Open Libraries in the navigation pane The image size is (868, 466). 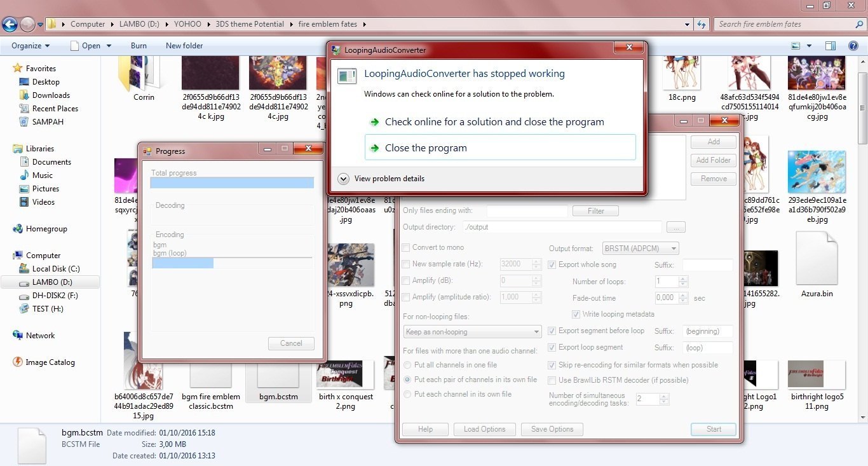coord(40,149)
